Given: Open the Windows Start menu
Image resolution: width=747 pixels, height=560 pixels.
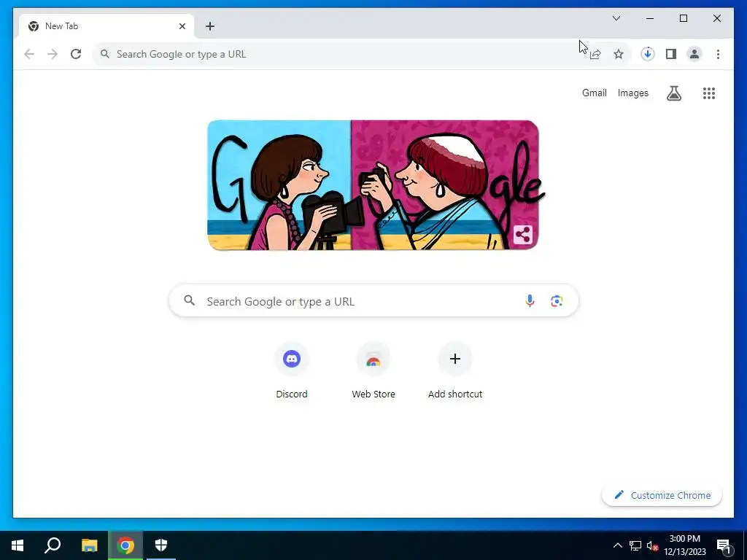Looking at the screenshot, I should 18,545.
